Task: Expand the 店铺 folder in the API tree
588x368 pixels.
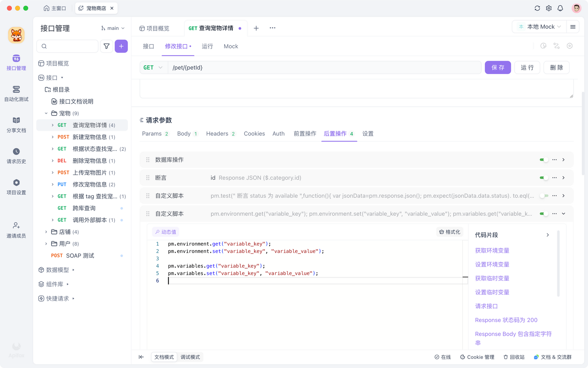Action: click(x=45, y=232)
